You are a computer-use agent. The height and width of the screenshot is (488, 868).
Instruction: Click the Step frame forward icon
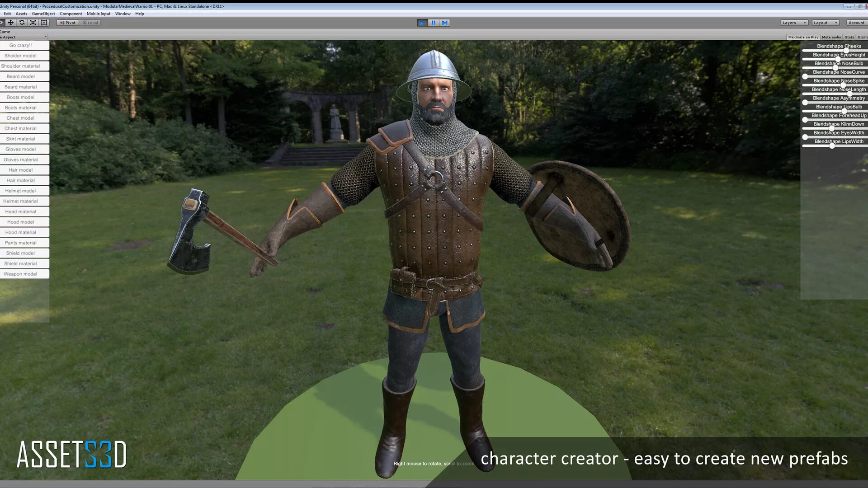444,23
